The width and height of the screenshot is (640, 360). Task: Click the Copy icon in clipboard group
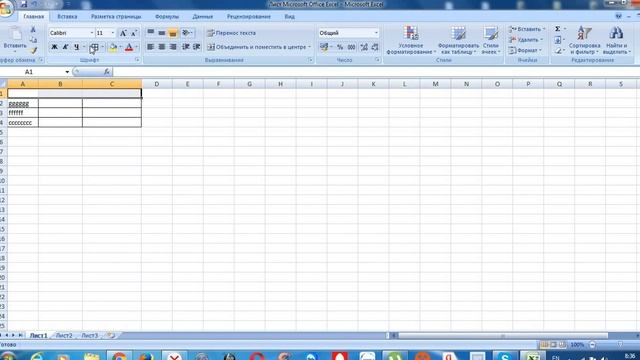pos(33,40)
